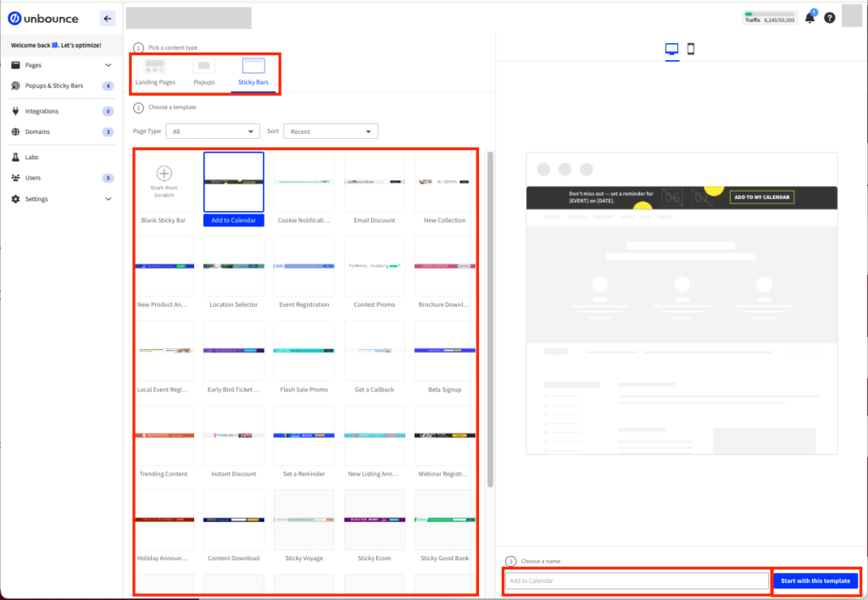Click the template name input field
868x600 pixels.
point(637,581)
